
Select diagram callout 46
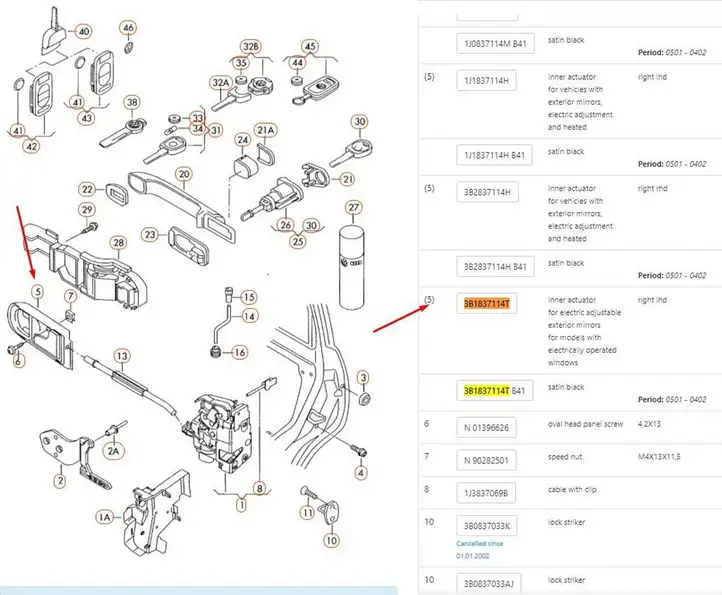click(x=128, y=28)
